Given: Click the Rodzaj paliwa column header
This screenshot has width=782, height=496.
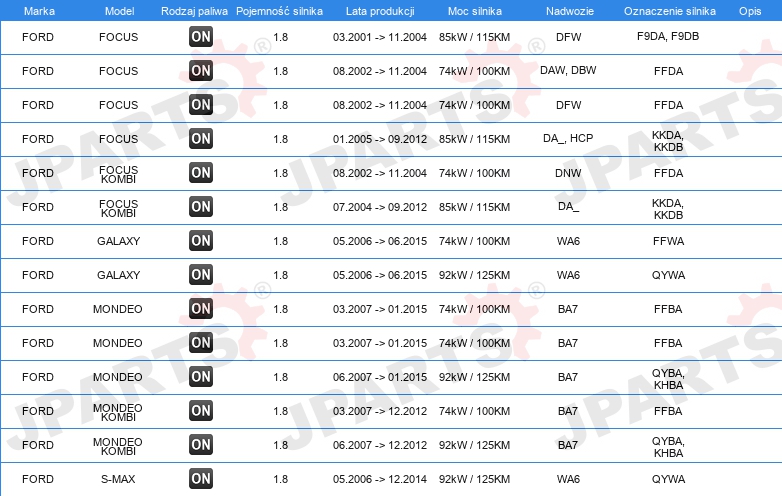Looking at the screenshot, I should tap(194, 11).
